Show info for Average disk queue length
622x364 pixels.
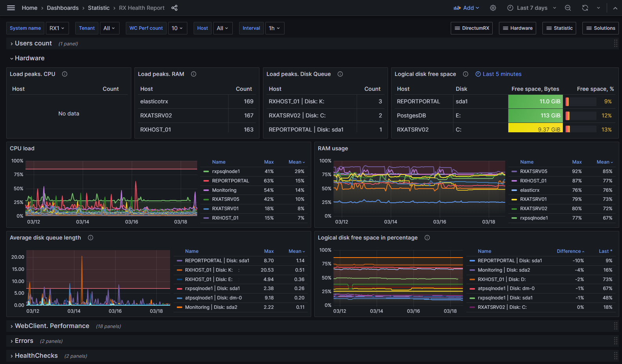tap(91, 238)
